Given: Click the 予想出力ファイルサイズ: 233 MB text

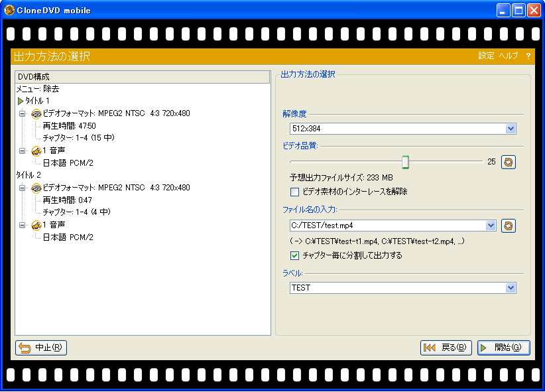Looking at the screenshot, I should [x=341, y=178].
